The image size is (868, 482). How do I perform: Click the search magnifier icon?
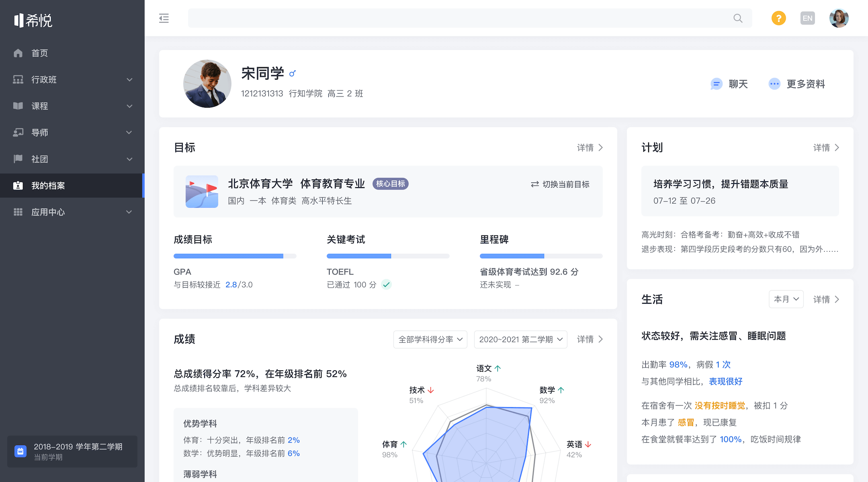point(738,18)
